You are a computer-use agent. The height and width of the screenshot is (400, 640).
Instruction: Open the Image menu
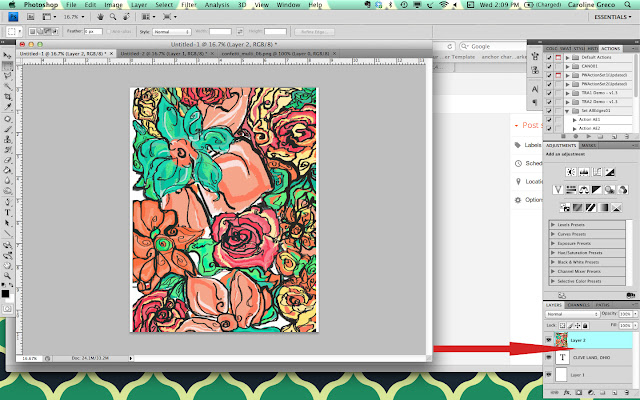tap(113, 5)
